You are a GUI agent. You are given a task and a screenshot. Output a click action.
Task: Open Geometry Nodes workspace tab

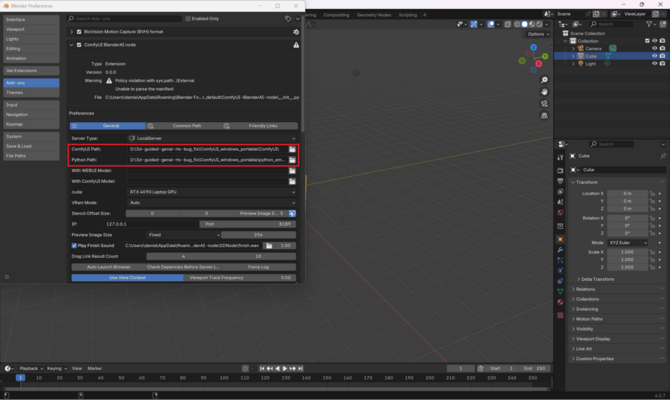pyautogui.click(x=373, y=15)
